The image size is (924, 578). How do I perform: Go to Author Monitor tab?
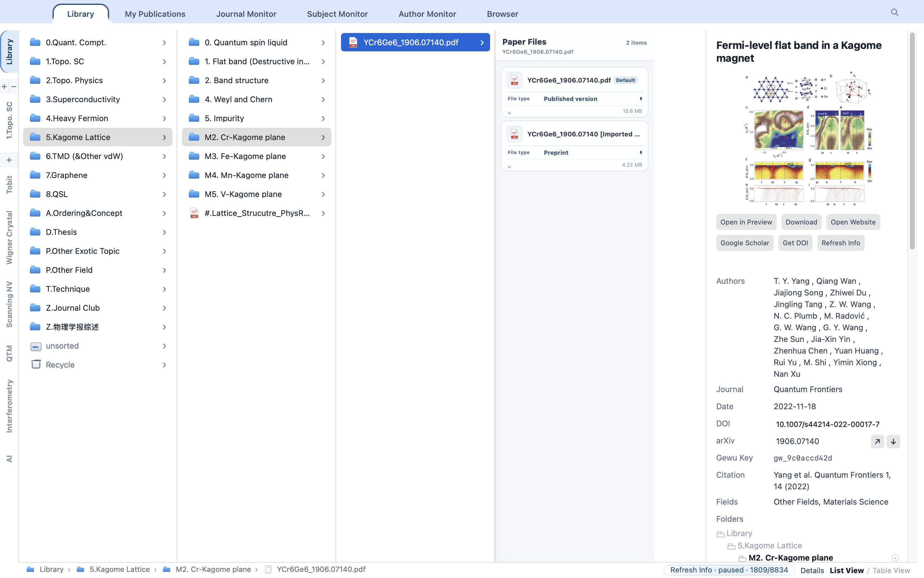pos(427,14)
